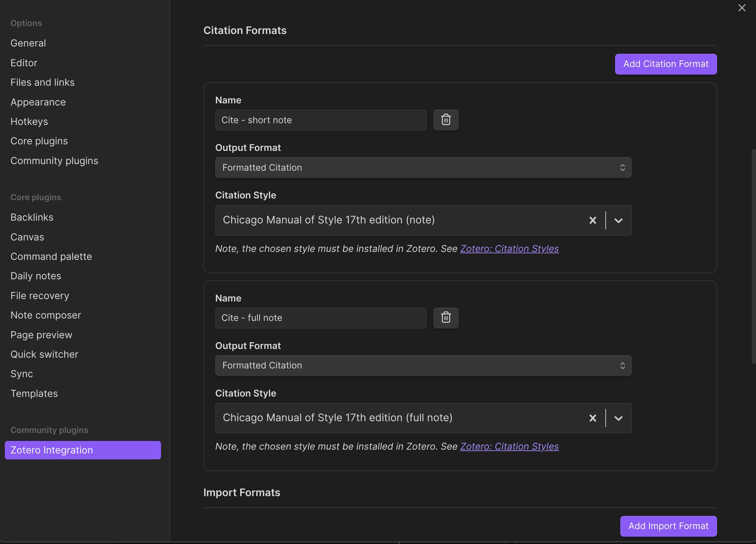Open Output Format dropdown for full note

pyautogui.click(x=423, y=366)
